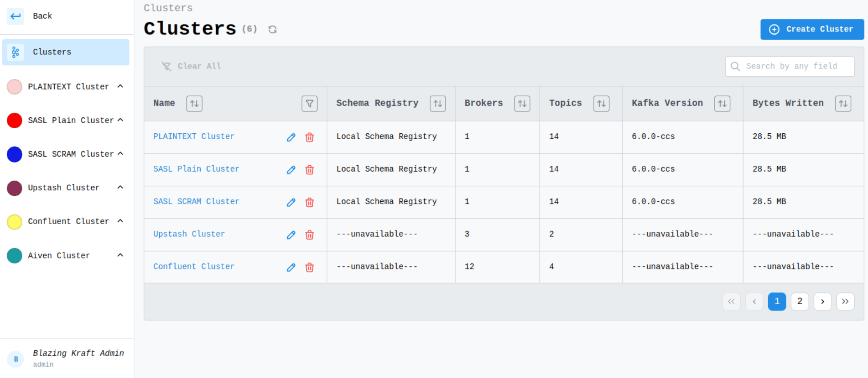
Task: Toggle sorting on Kafka Version column
Action: (x=722, y=104)
